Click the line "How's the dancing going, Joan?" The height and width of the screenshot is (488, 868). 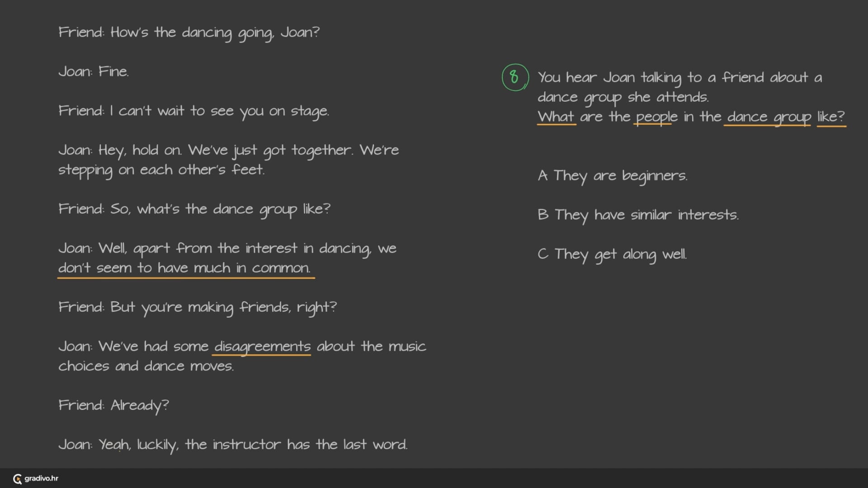click(x=189, y=33)
